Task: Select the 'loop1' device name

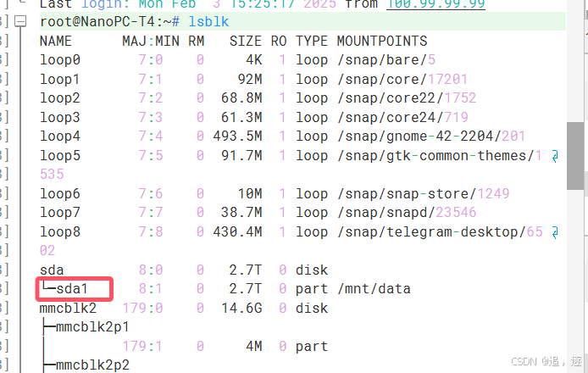Action: pos(60,79)
